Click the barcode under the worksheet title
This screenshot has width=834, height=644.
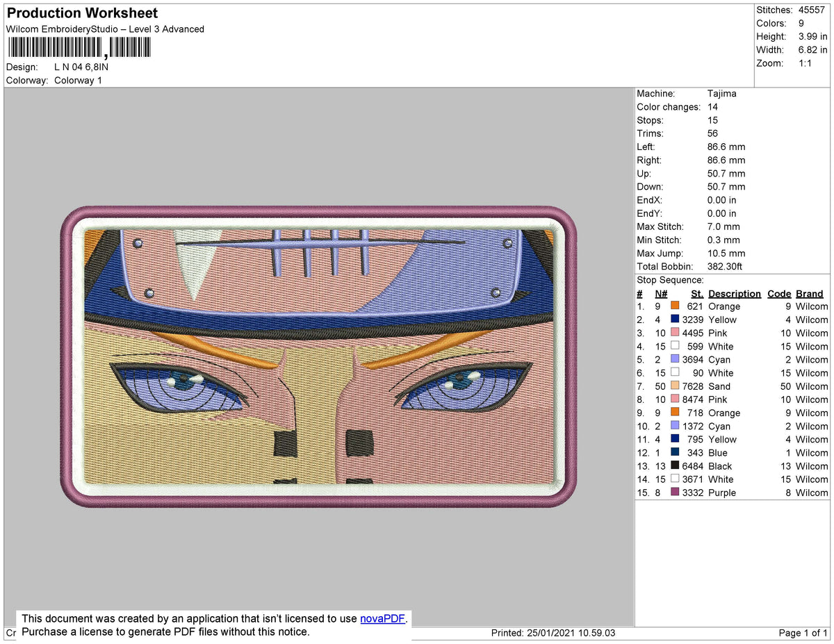click(79, 47)
